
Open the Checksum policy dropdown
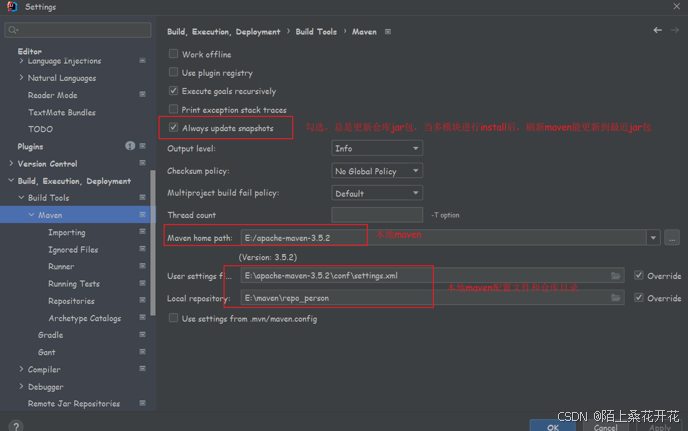(377, 171)
